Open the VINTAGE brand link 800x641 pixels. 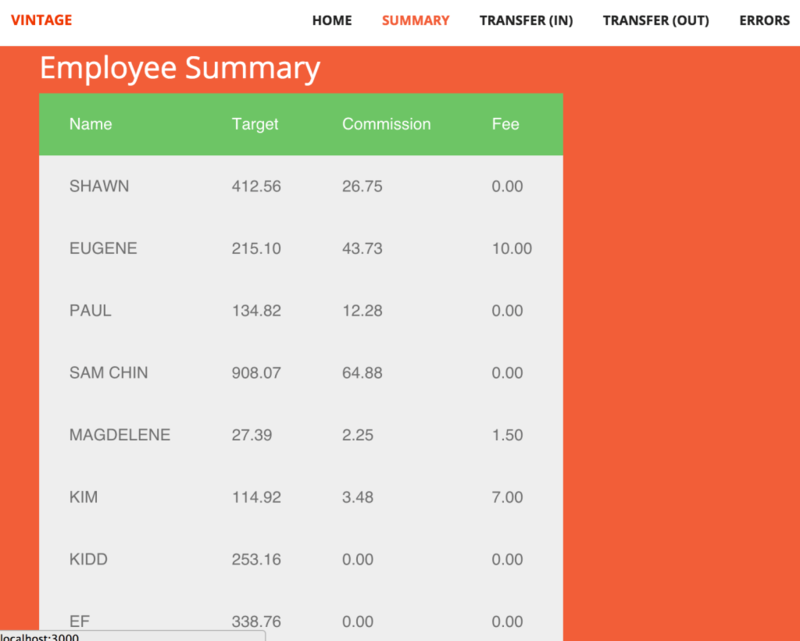pyautogui.click(x=41, y=20)
